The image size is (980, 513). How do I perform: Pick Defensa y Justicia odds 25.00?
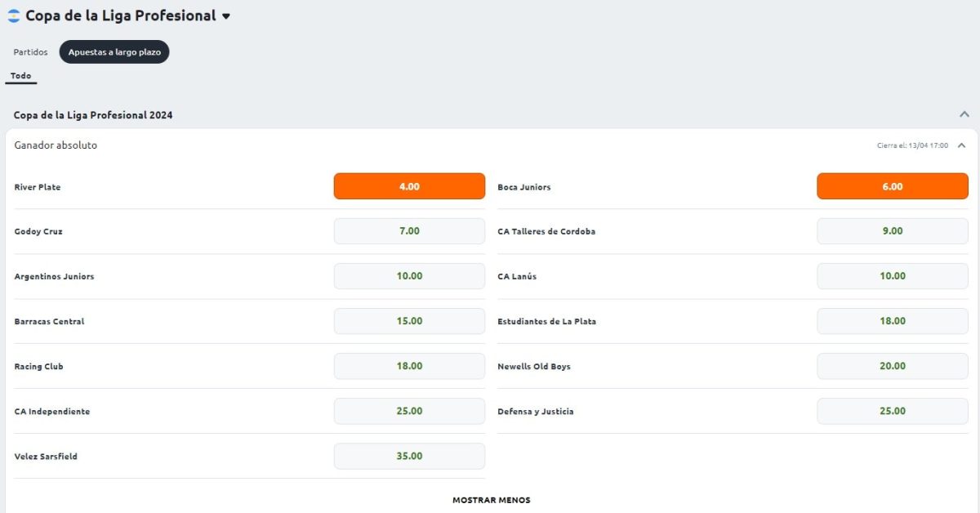893,411
